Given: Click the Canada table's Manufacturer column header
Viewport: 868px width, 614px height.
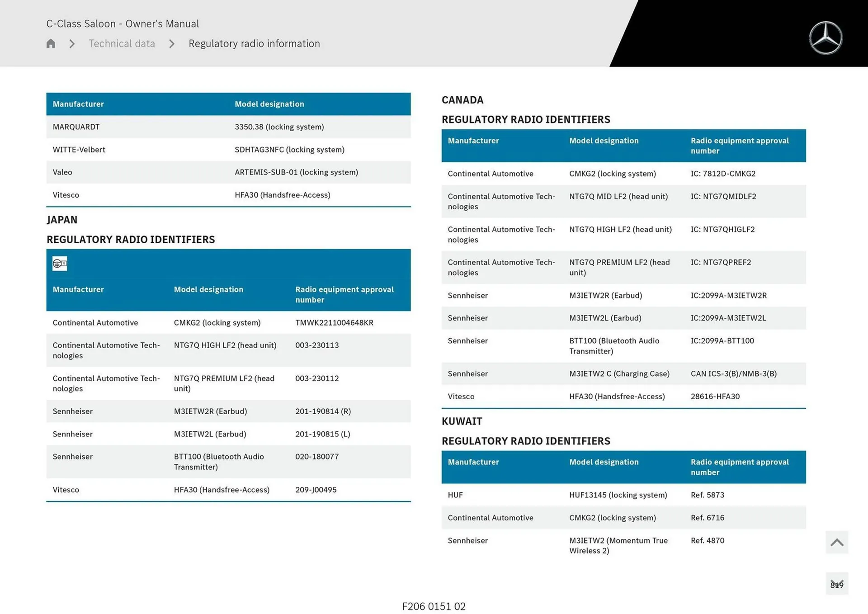Looking at the screenshot, I should 473,141.
